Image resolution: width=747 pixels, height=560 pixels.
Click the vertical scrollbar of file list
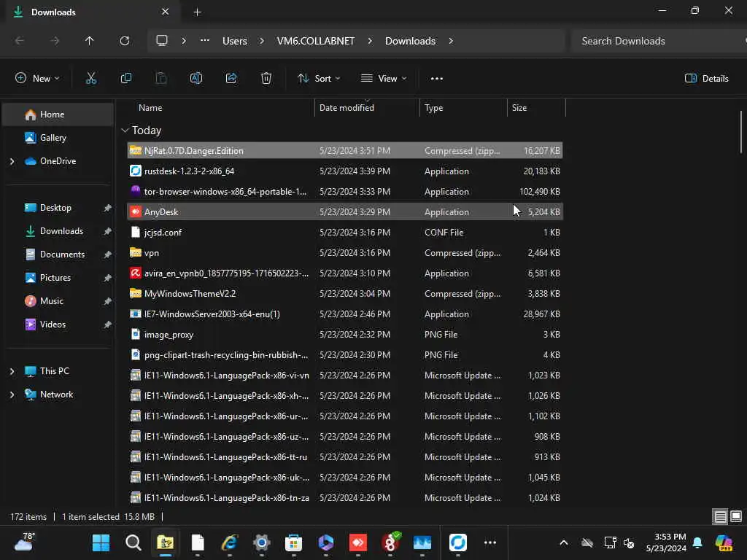[741, 132]
